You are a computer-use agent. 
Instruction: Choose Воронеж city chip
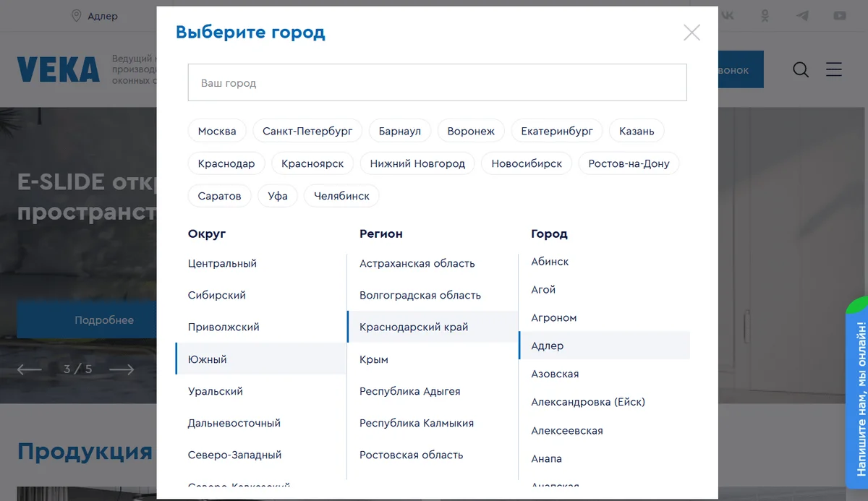pos(471,131)
